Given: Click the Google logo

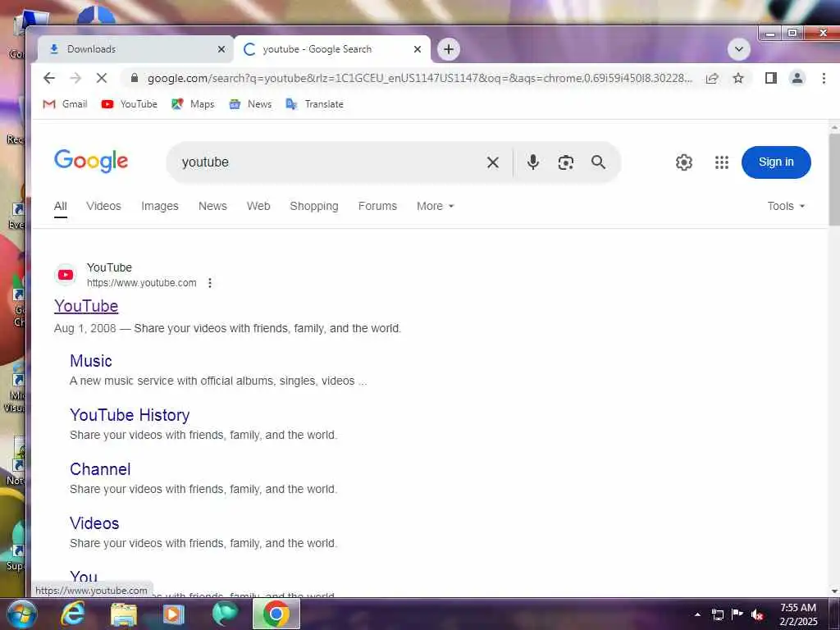Looking at the screenshot, I should tap(91, 161).
